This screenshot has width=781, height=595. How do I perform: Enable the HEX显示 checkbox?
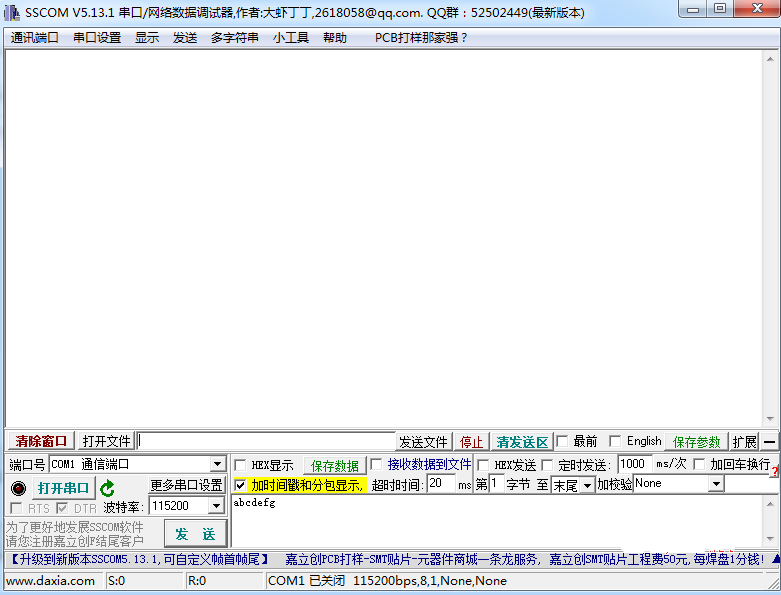(240, 465)
